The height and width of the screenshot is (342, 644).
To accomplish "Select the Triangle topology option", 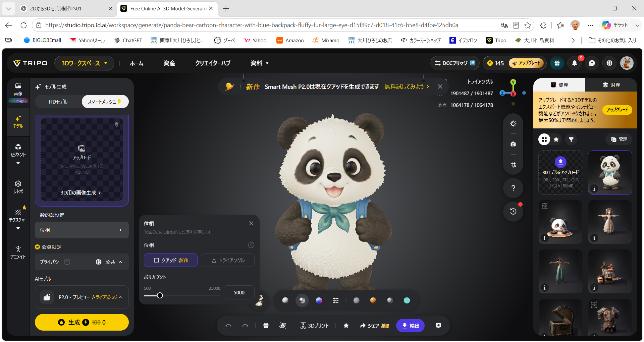I will click(228, 260).
